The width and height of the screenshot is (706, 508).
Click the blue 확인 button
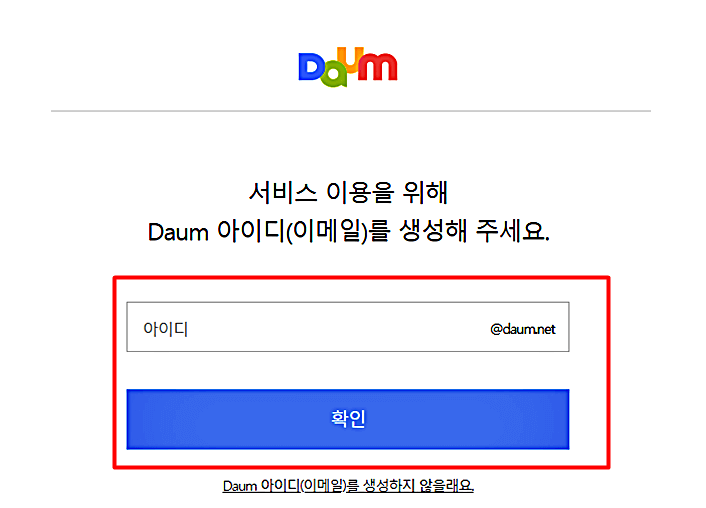coord(348,419)
